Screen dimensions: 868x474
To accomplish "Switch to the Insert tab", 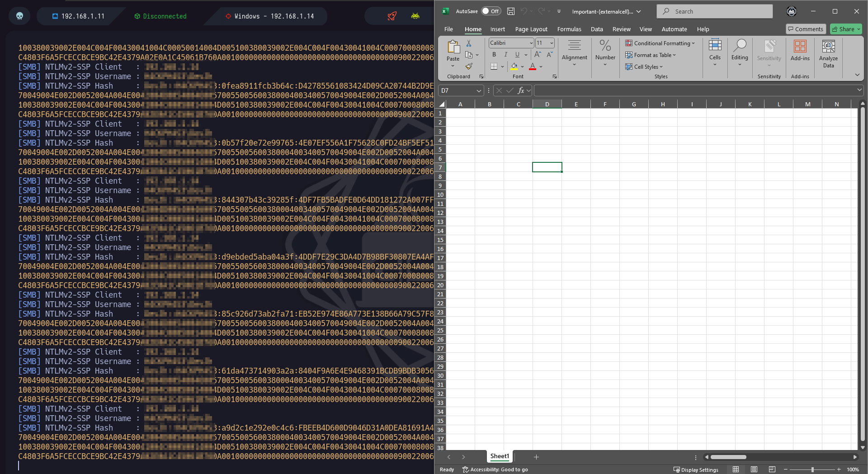I will [498, 29].
